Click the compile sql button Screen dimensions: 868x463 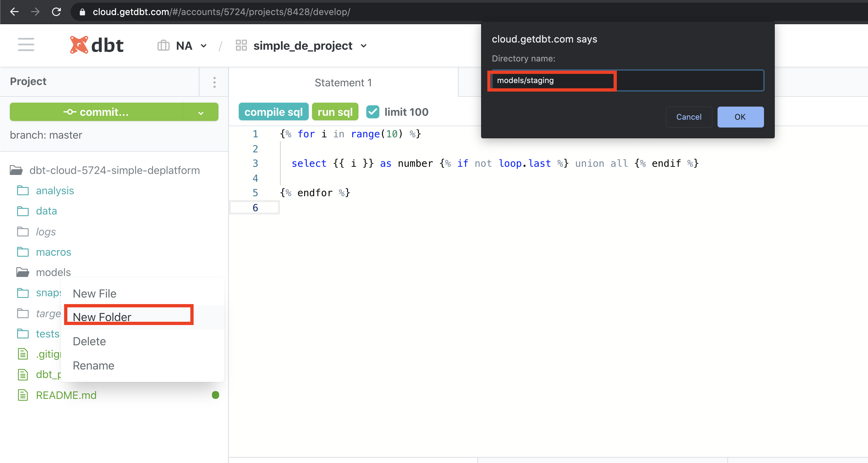273,112
